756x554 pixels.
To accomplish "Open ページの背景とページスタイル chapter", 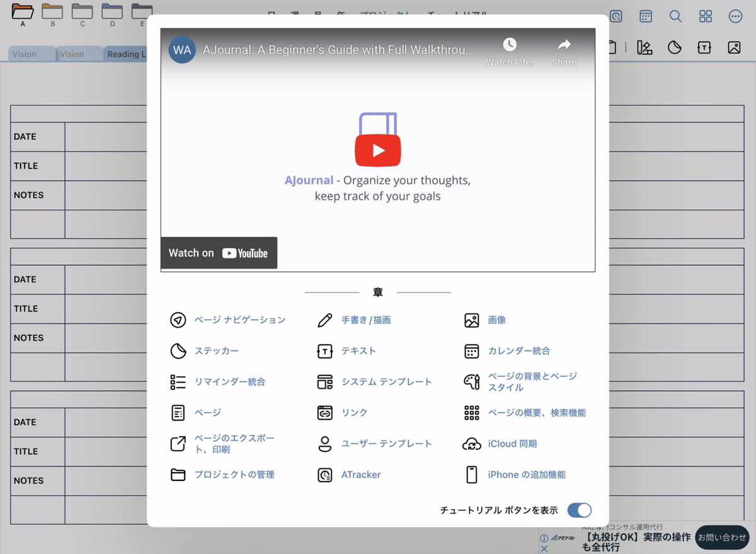I will [x=532, y=382].
